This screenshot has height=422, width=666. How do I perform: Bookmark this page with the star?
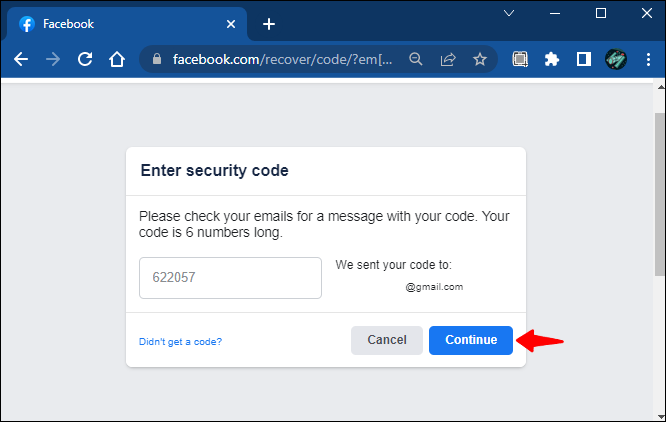pos(480,59)
